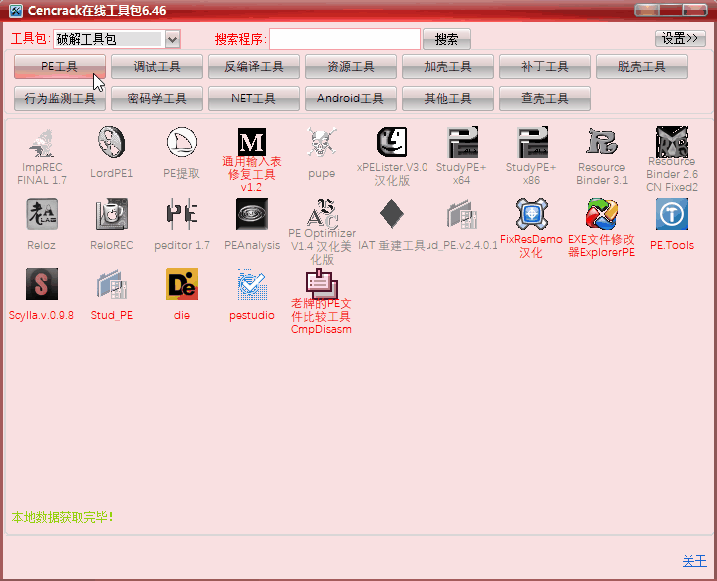Switch to the 补丁工具 category
The height and width of the screenshot is (581, 717).
(545, 67)
